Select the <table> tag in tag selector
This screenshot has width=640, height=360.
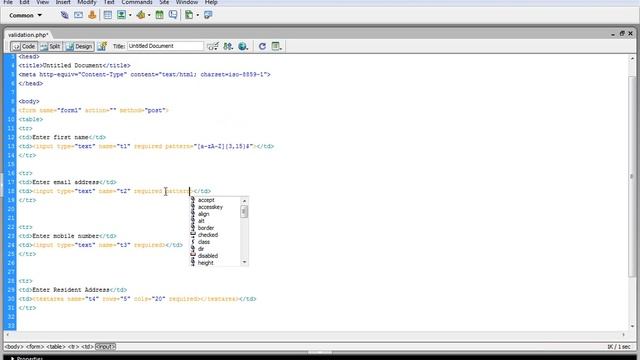tap(56, 347)
